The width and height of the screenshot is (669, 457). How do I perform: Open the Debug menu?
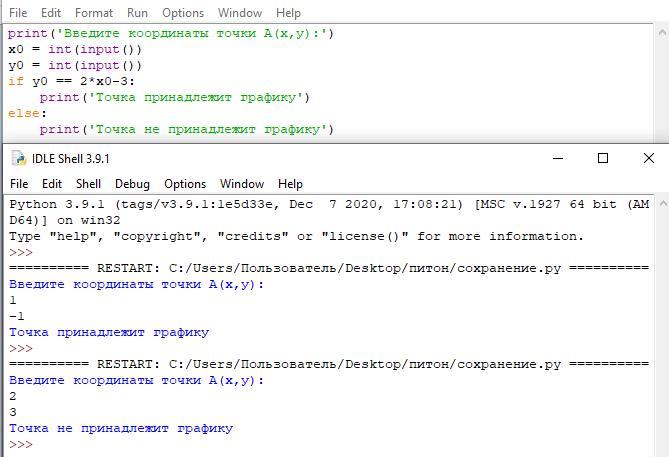pos(132,184)
